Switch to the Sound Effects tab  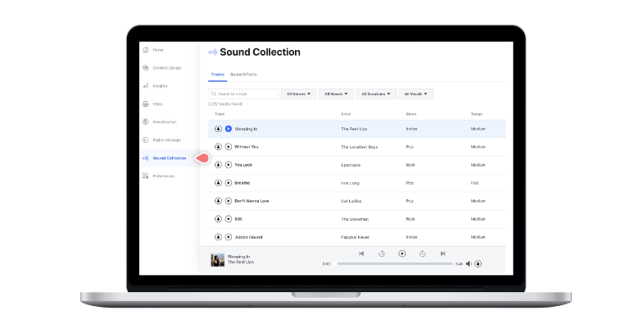(243, 75)
